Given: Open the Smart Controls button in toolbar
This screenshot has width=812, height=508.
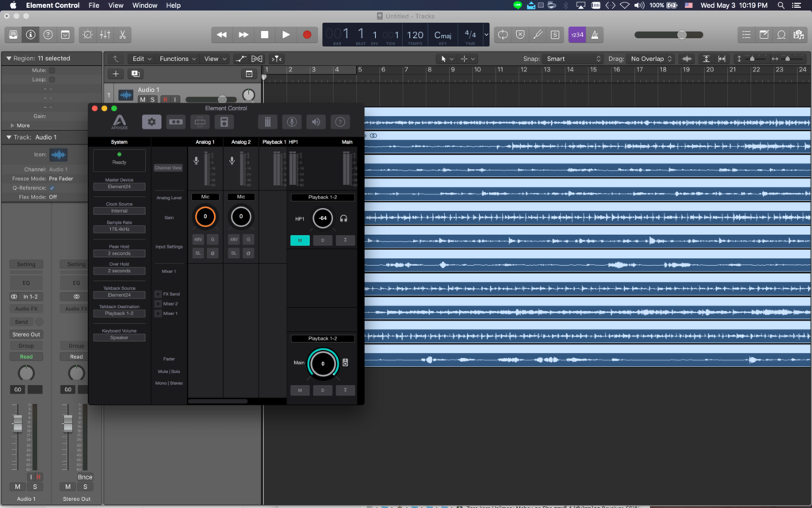Looking at the screenshot, I should click(86, 35).
